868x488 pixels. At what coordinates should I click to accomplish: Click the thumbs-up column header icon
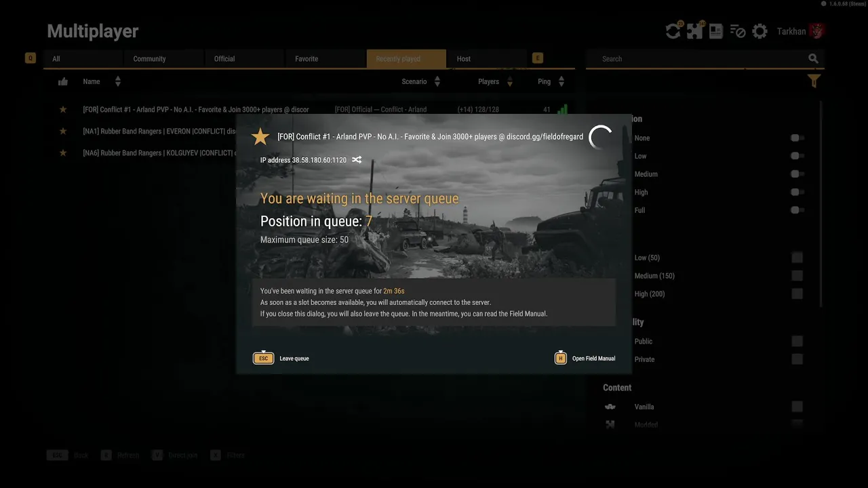(x=63, y=81)
